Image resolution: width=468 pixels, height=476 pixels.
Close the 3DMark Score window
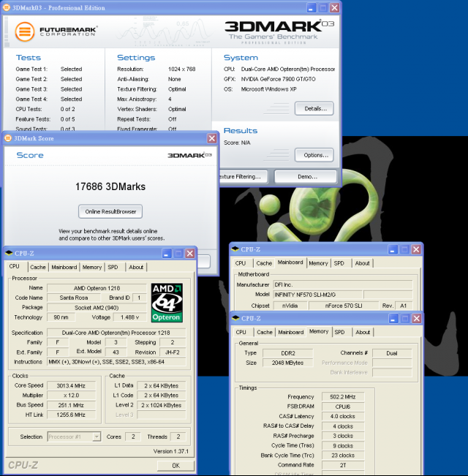(x=212, y=138)
